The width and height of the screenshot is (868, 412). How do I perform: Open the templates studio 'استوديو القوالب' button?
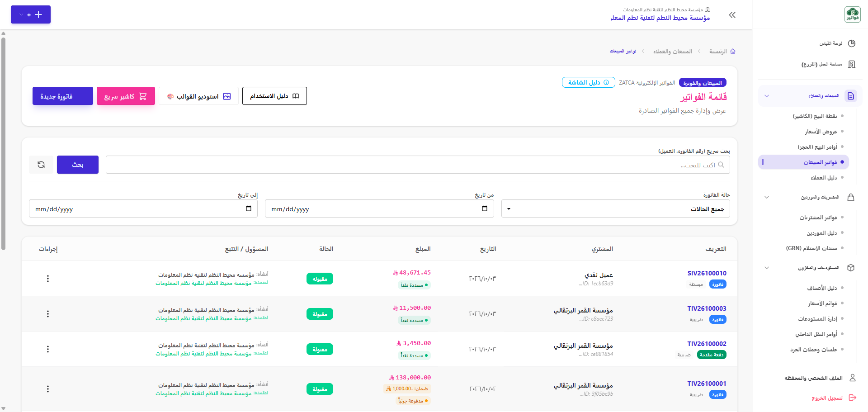pos(198,96)
